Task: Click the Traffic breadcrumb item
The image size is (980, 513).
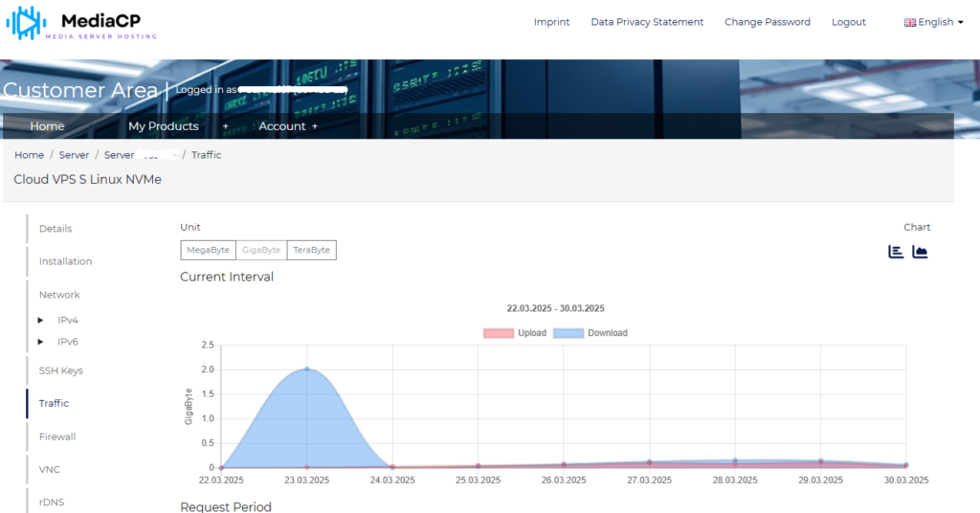Action: tap(207, 155)
